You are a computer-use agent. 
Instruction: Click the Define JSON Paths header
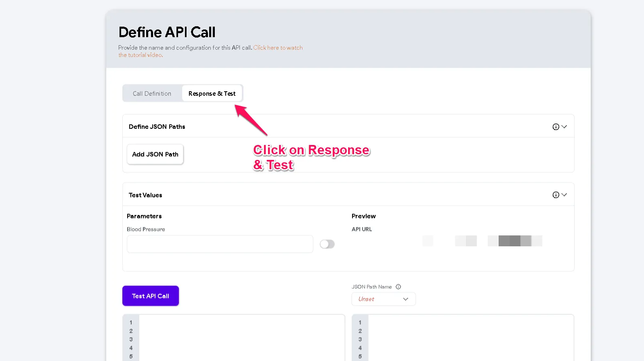[157, 127]
